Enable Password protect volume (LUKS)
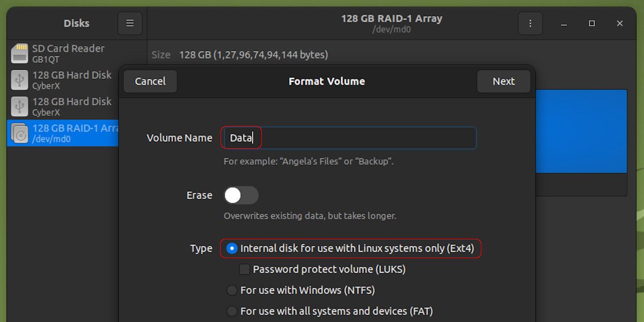Image resolution: width=644 pixels, height=322 pixels. (x=244, y=269)
